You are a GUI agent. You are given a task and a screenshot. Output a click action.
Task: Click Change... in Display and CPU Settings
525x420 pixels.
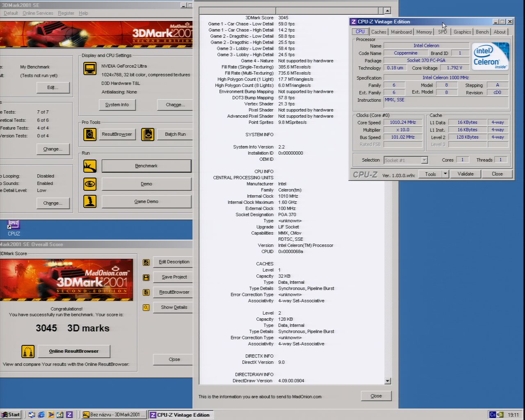[x=175, y=105]
